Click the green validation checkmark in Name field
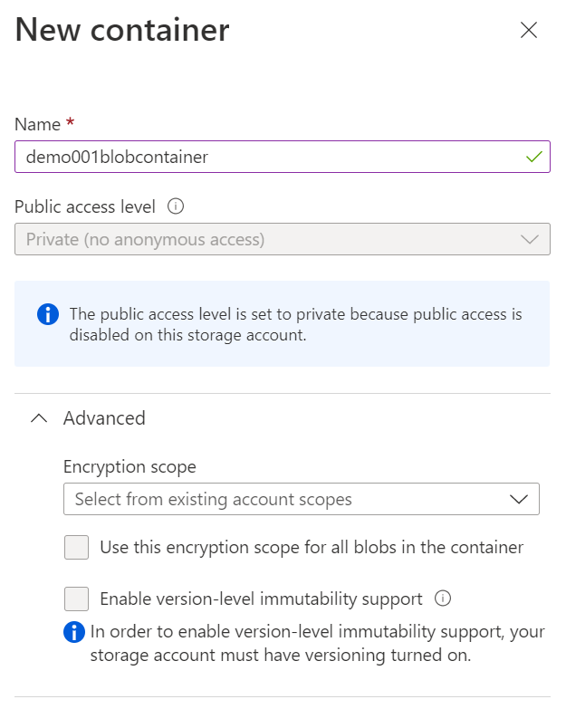566x728 pixels. tap(533, 157)
